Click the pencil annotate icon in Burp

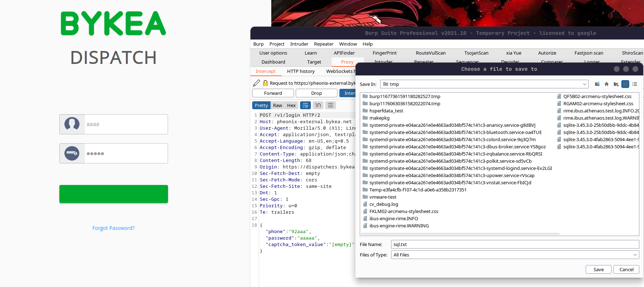[257, 83]
